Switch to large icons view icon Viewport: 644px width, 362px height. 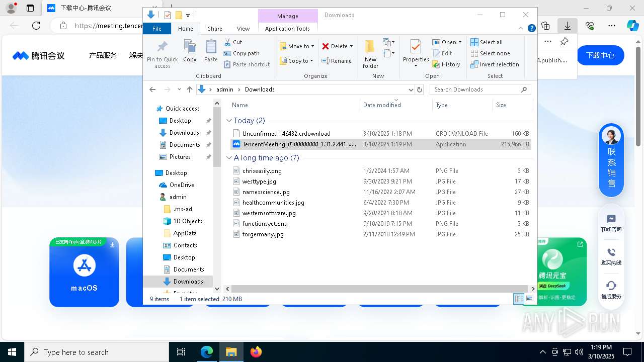(529, 299)
